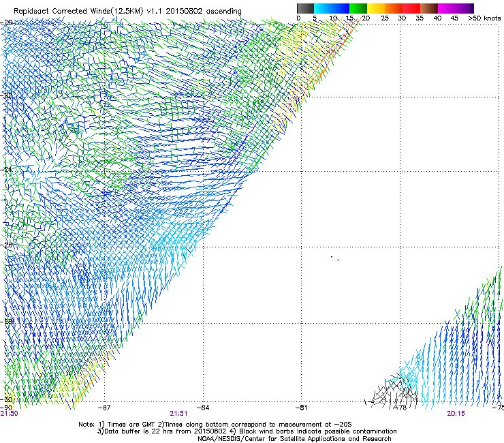504x443 pixels.
Task: Click the small black marks near -26 latitude
Action: (x=335, y=258)
